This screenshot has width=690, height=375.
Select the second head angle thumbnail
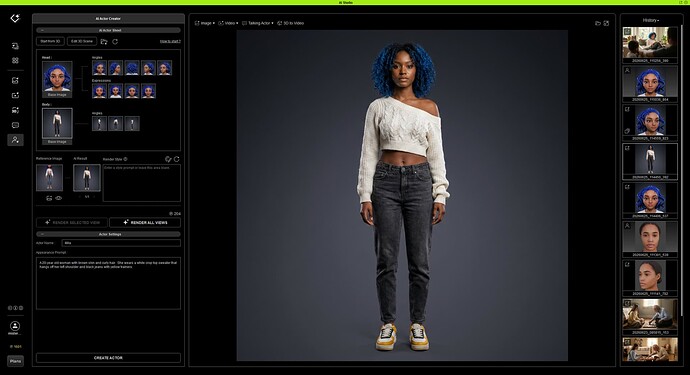coord(116,68)
